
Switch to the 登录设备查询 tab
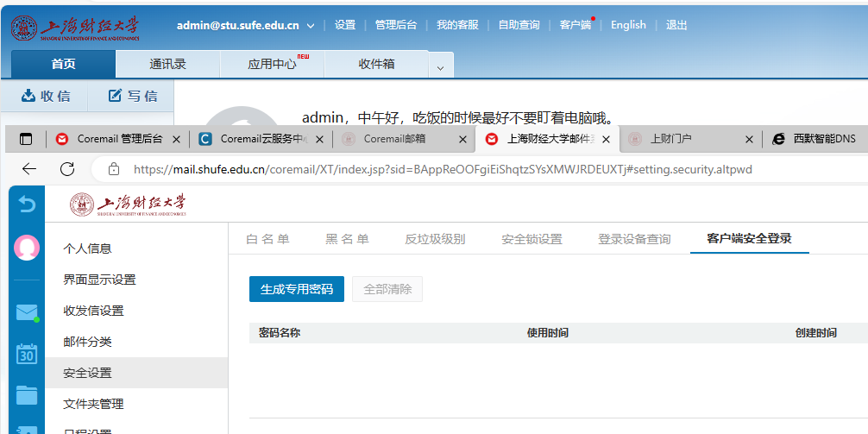click(634, 239)
